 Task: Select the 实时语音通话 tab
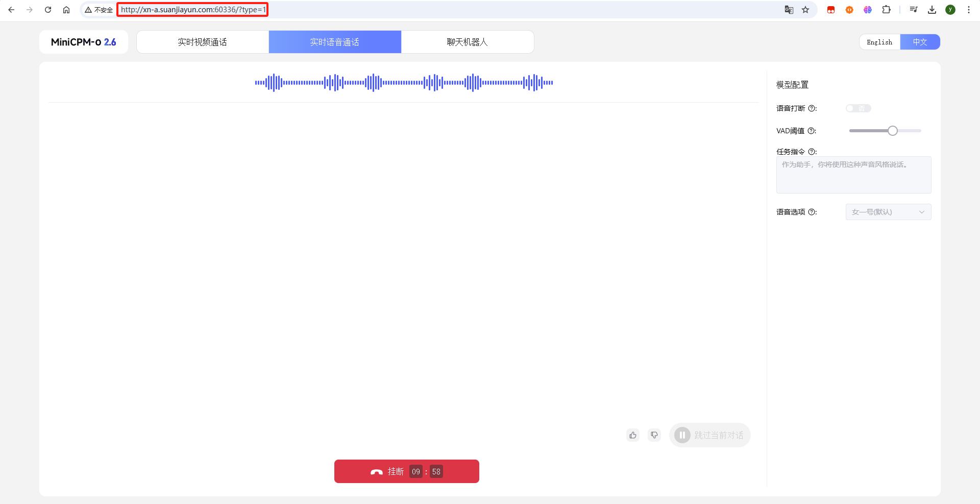335,42
